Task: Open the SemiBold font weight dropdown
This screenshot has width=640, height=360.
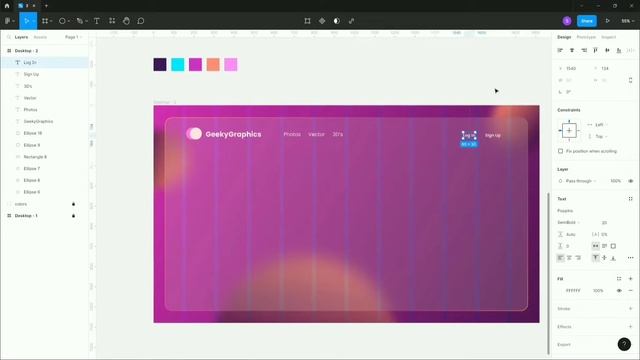Action: (x=569, y=222)
